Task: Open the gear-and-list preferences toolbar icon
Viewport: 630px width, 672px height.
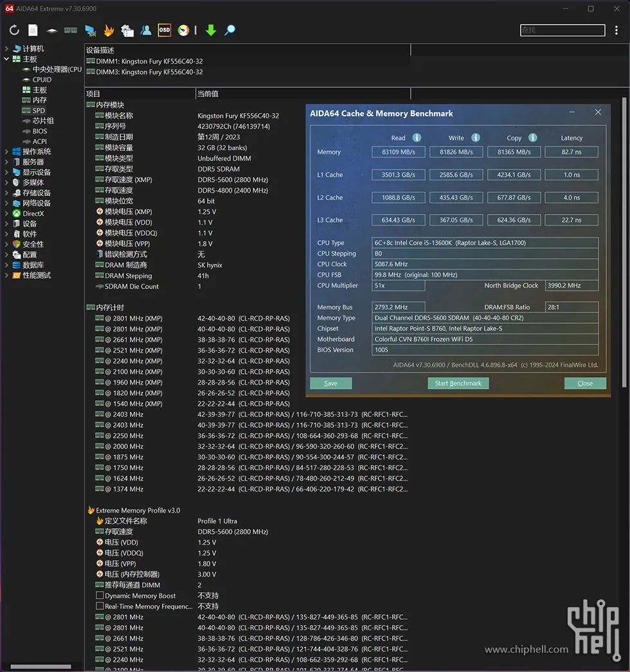Action: tap(127, 30)
